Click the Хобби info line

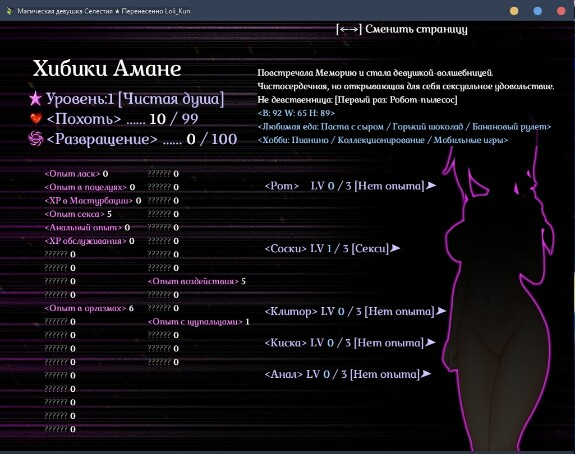point(383,140)
